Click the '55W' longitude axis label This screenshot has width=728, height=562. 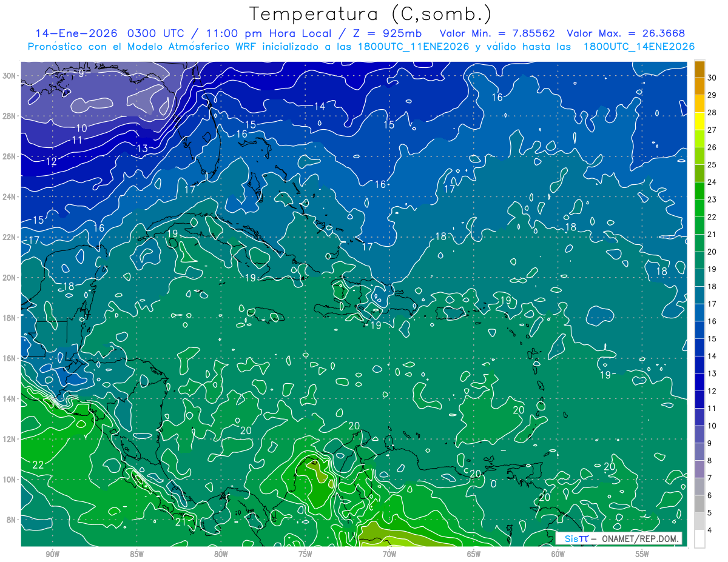click(x=642, y=554)
